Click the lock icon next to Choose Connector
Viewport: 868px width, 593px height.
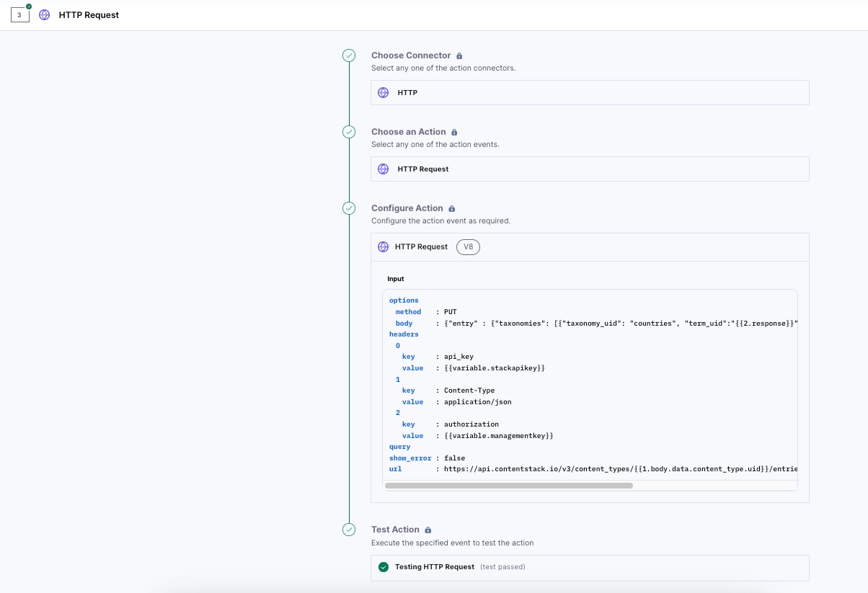(459, 55)
